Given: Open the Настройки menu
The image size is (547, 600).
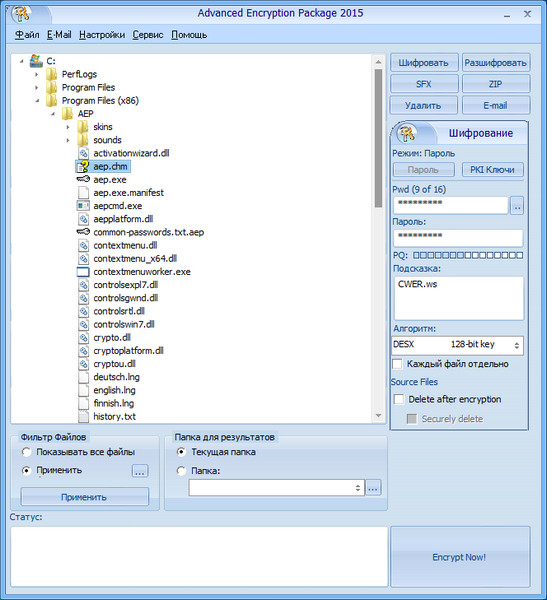Looking at the screenshot, I should tap(102, 35).
